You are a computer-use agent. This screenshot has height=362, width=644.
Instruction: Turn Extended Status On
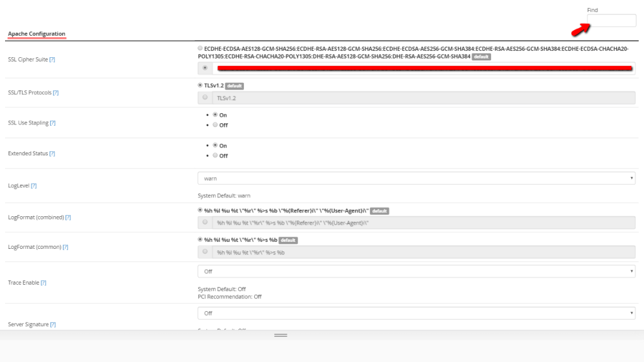click(215, 145)
